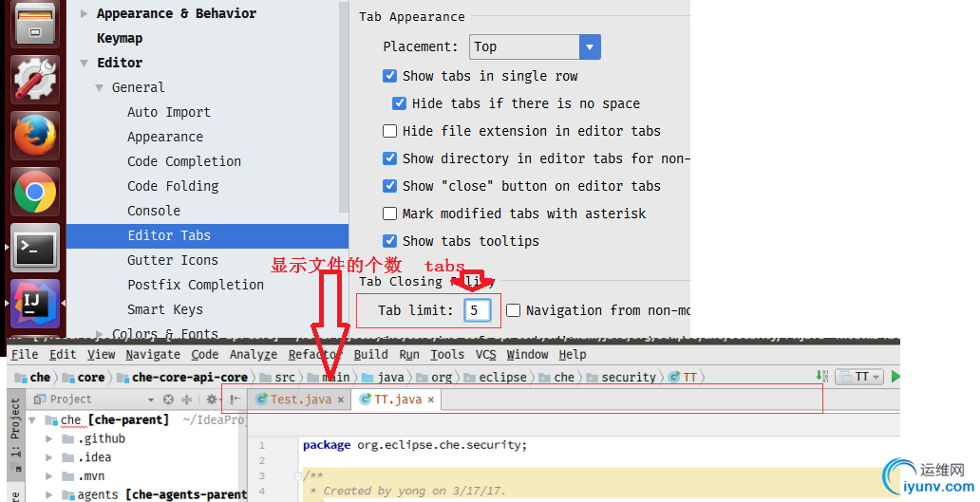Open the Analyze menu
Viewport: 980px width, 502px height.
[254, 355]
